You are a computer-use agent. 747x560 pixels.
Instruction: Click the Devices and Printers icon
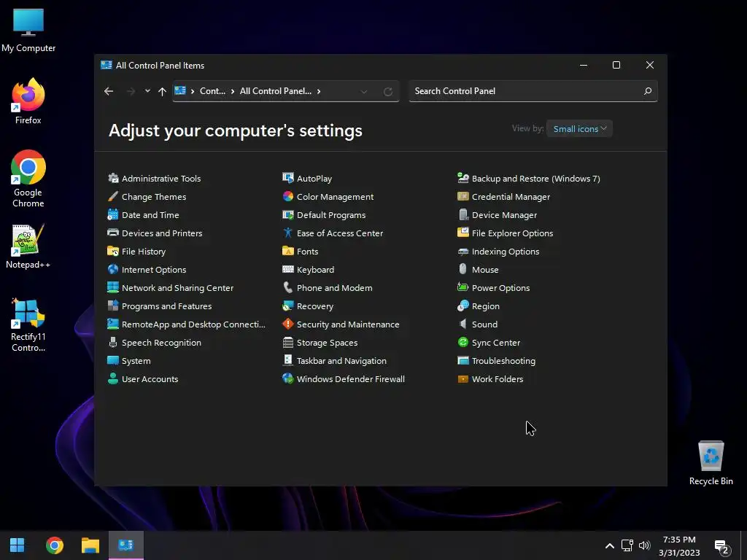(113, 233)
